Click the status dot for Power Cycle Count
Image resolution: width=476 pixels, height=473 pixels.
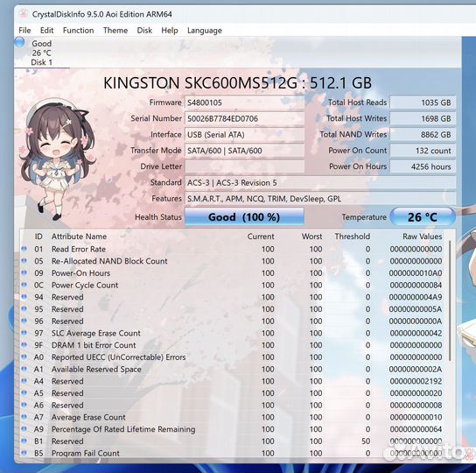[24, 285]
